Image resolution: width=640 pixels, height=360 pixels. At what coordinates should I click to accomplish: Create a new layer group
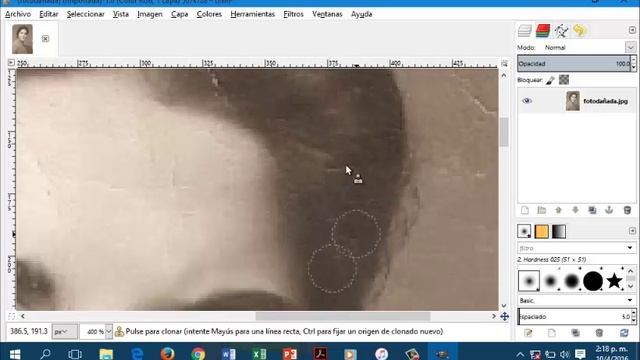542,210
